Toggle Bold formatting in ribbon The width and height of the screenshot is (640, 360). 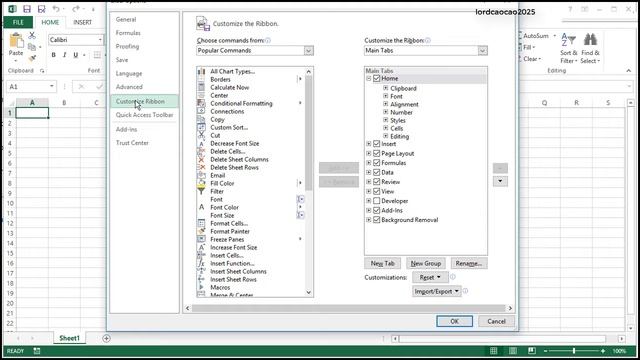tap(53, 55)
